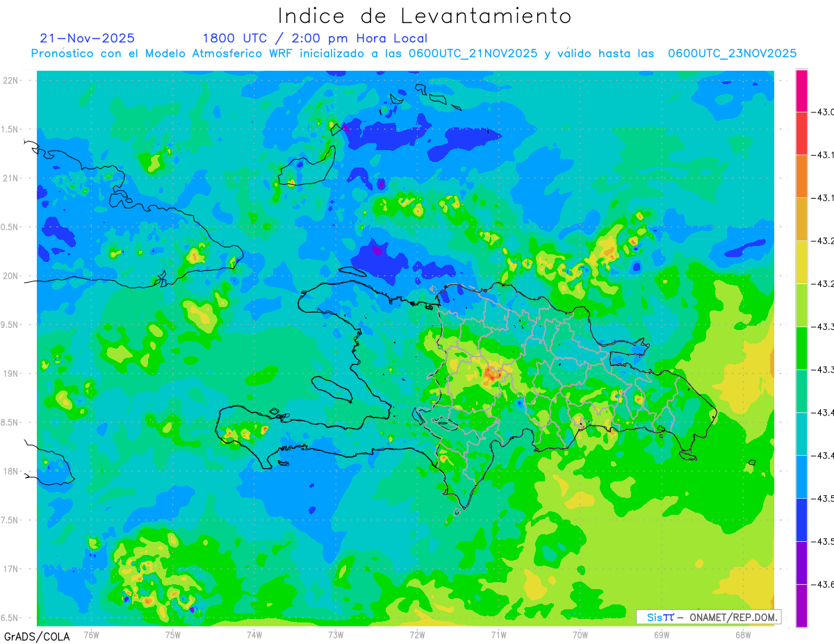The height and width of the screenshot is (644, 834).
Task: Click the 'ONAMET/REP.DOM.' attribution box
Action: coord(708,617)
